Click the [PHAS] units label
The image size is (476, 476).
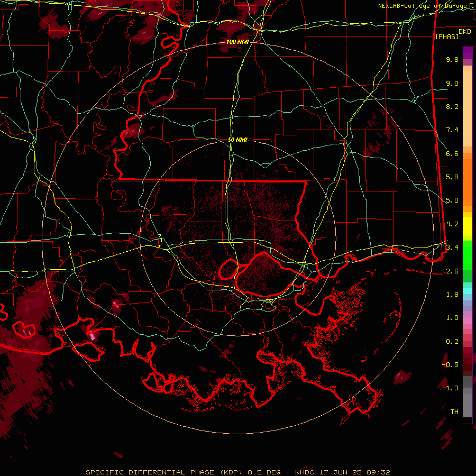tap(447, 37)
